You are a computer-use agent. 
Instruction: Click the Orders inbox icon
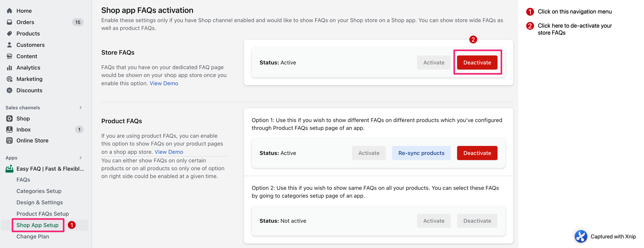point(9,22)
